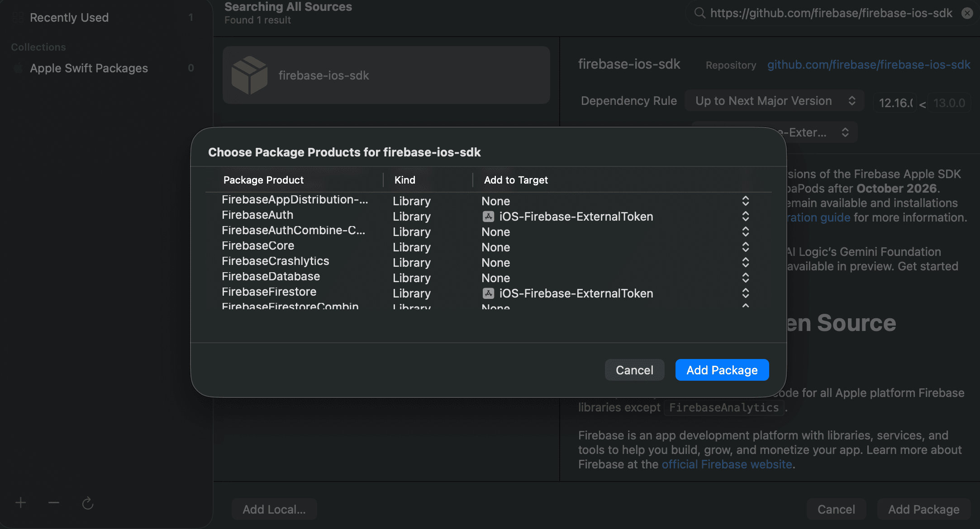This screenshot has width=980, height=529.
Task: Click app target icon in FirebaseAuth row
Action: tap(488, 217)
